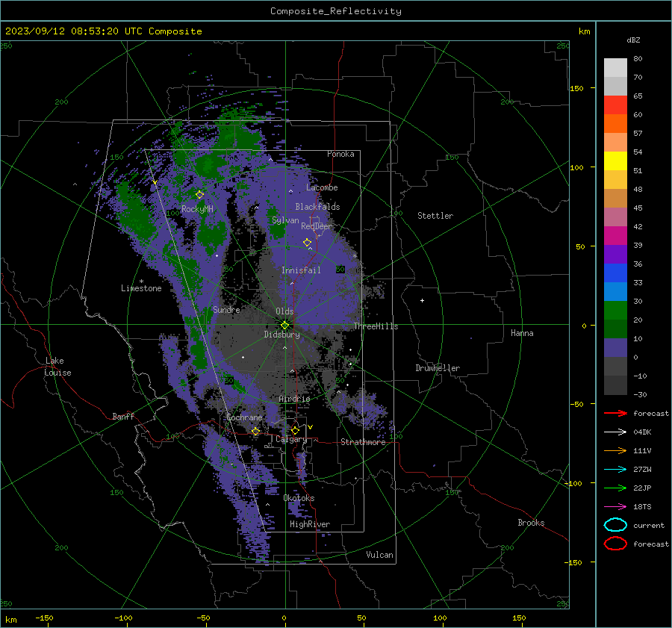The width and height of the screenshot is (672, 628).
Task: Pick the bright green 30-20 dBZ swatch
Action: coord(615,311)
